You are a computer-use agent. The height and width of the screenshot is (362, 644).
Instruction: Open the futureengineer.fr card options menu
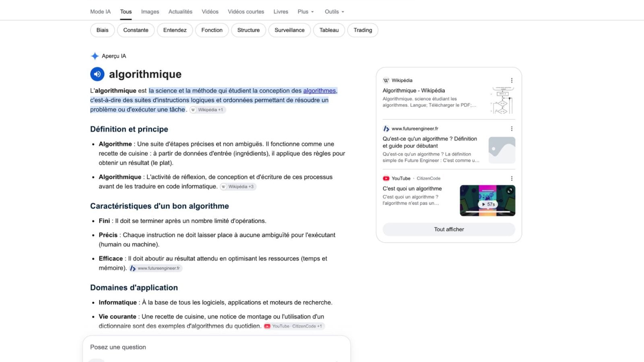point(512,129)
